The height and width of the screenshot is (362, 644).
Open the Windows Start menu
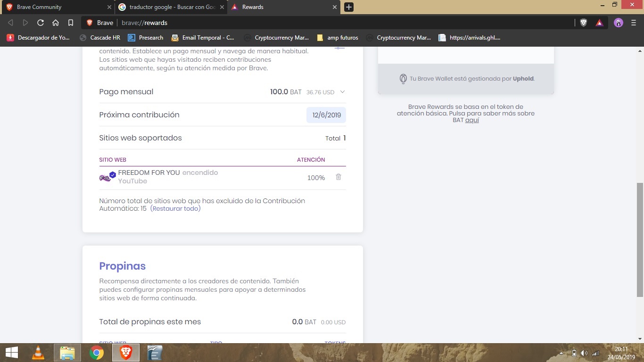pyautogui.click(x=12, y=353)
